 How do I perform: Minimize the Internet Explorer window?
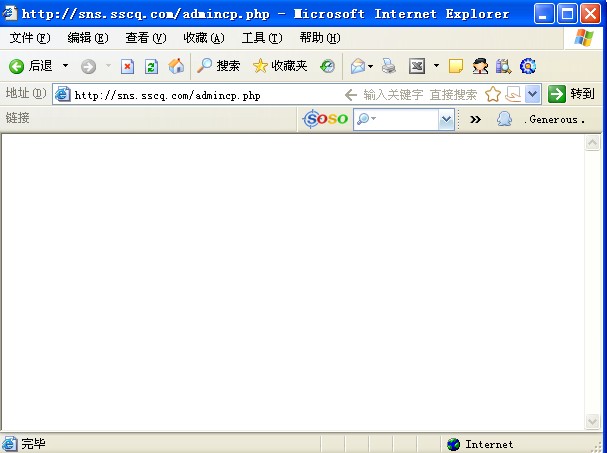[x=544, y=14]
